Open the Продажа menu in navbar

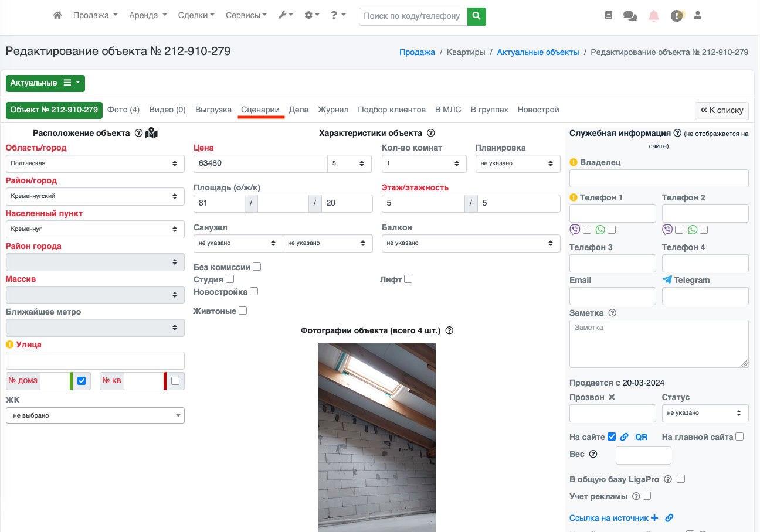click(x=95, y=16)
